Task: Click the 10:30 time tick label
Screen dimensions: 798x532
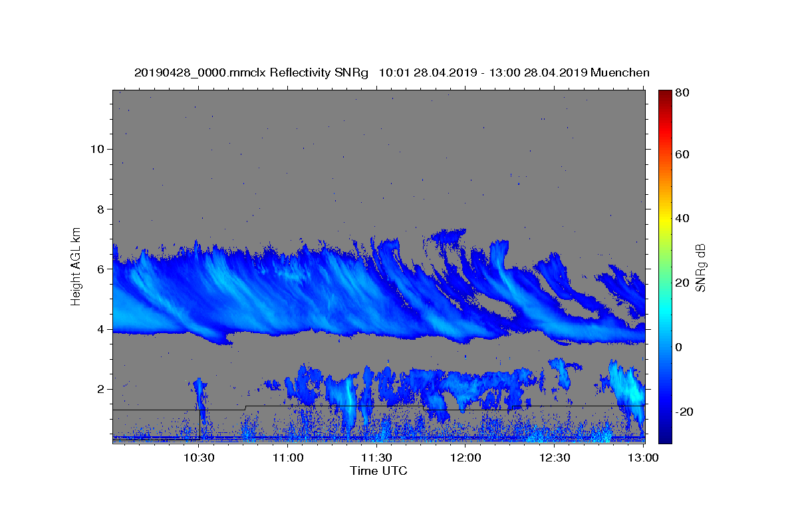Action: click(x=199, y=458)
